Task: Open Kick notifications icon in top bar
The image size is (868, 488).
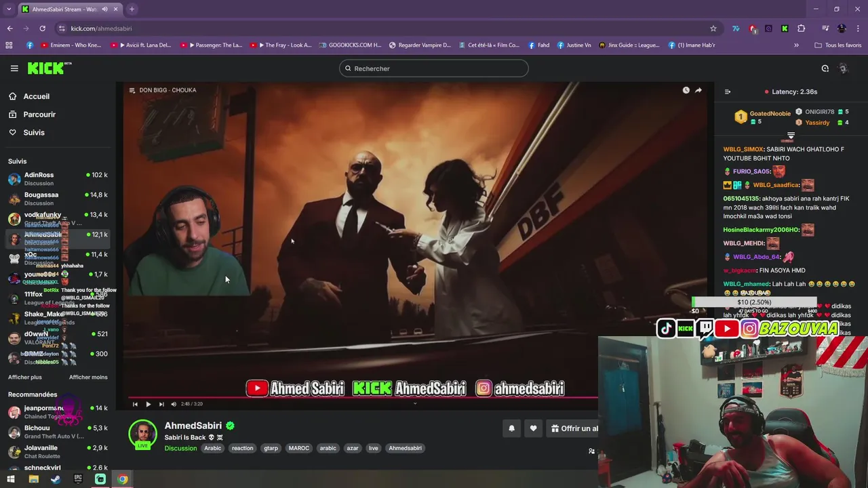Action: pyautogui.click(x=825, y=68)
